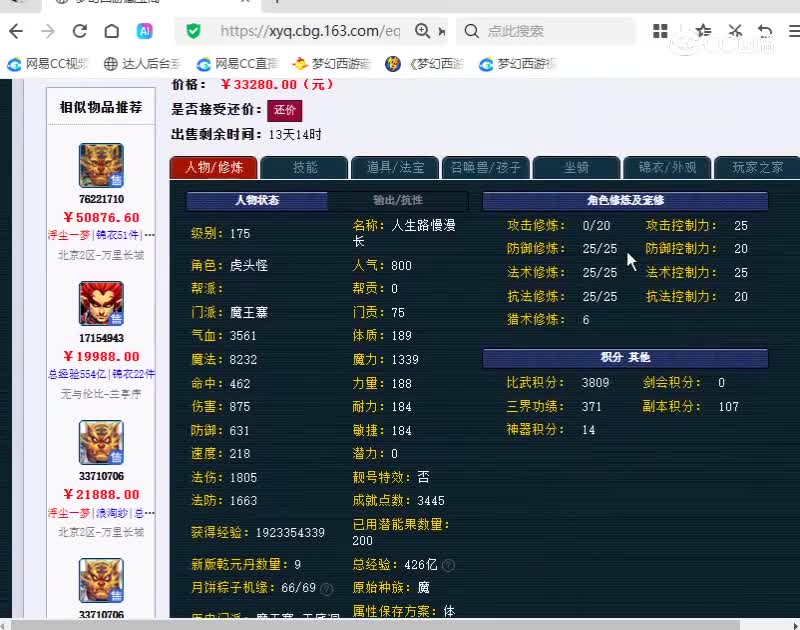Click the 获得经验 value 1923354339
The image size is (800, 630).
click(x=290, y=533)
